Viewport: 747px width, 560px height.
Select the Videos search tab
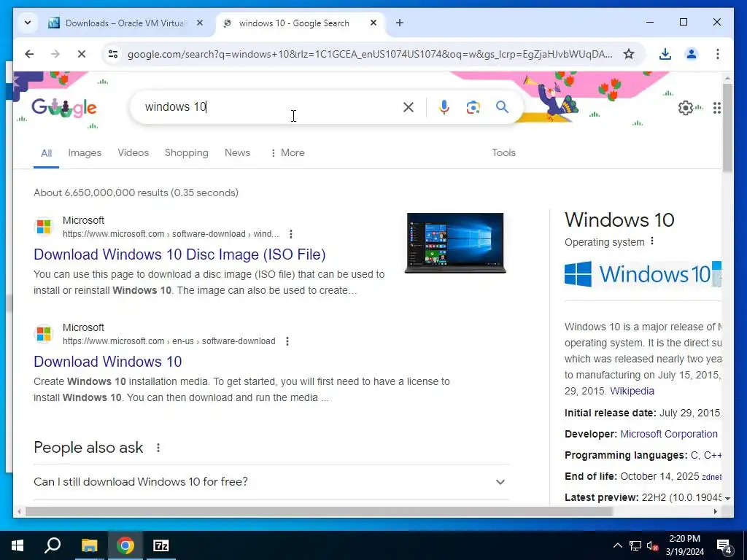click(133, 153)
